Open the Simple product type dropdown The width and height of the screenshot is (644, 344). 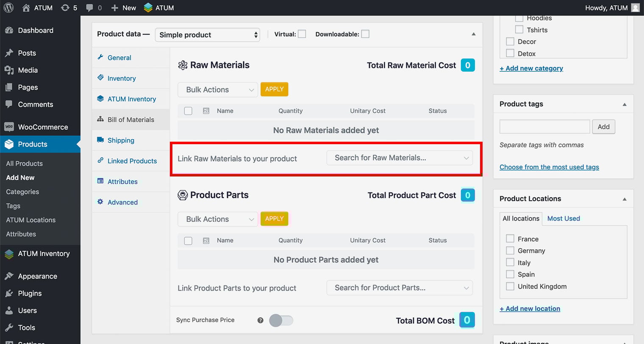pos(208,35)
